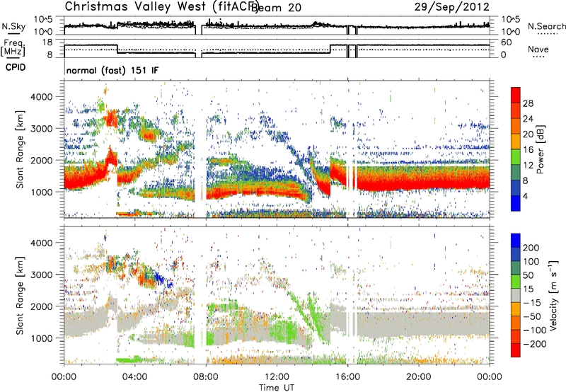
Task: Click the 'Nave' legend label
Action: [538, 49]
